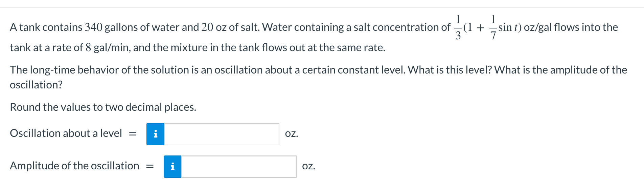This screenshot has height=189, width=644.
Task: Click the number 340 in the problem
Action: (93, 27)
